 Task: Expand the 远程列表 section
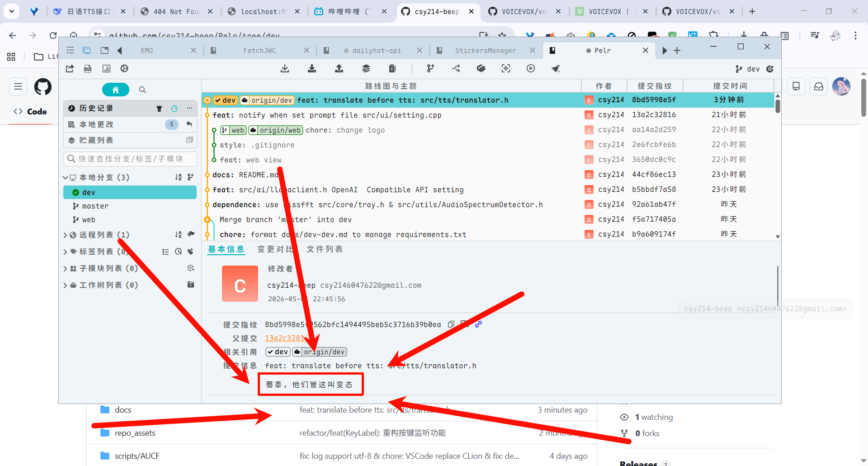66,235
